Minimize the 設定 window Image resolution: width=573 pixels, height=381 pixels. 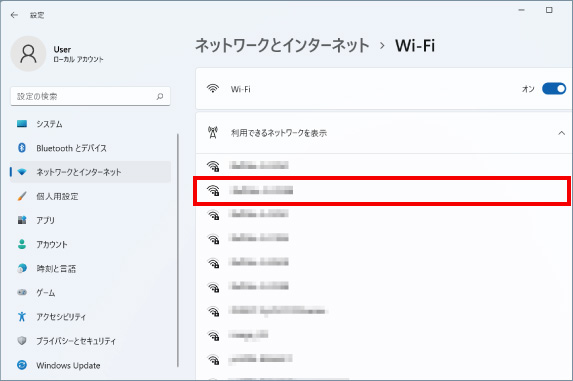[521, 10]
